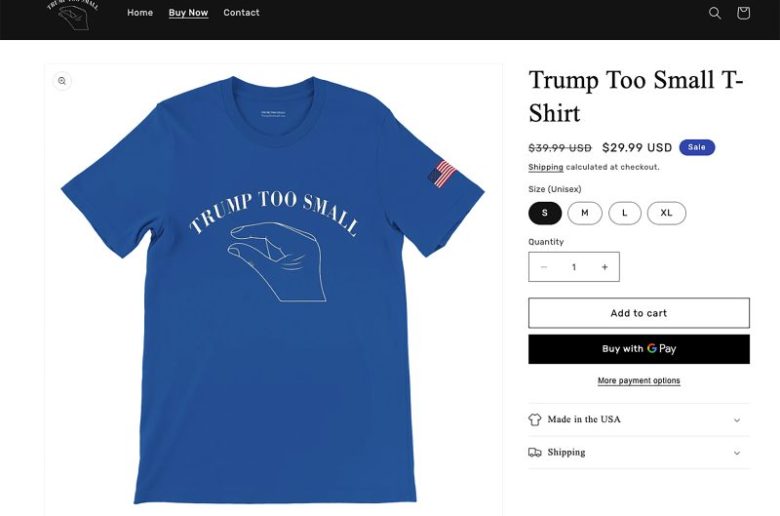Viewport: 780px width, 516px height.
Task: Select size S option
Action: [x=545, y=213]
